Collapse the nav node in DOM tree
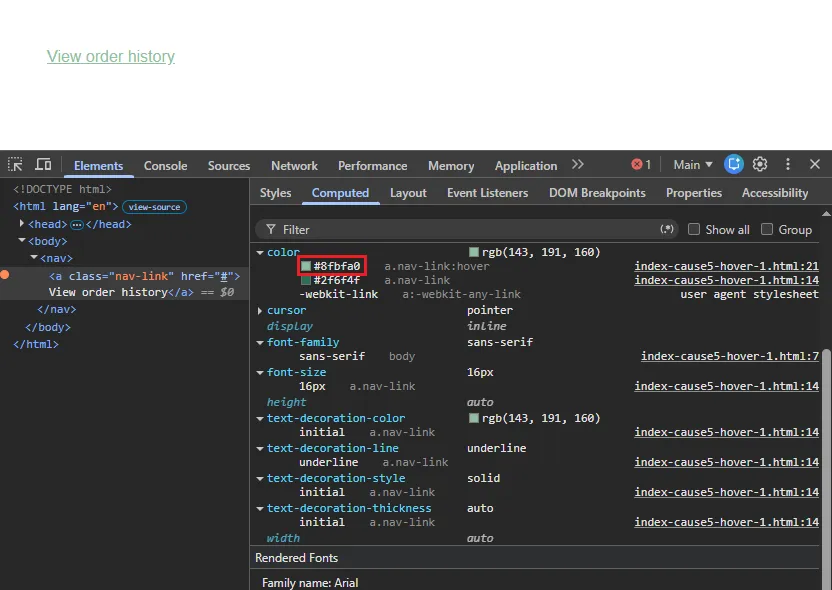The height and width of the screenshot is (590, 832). (34, 257)
